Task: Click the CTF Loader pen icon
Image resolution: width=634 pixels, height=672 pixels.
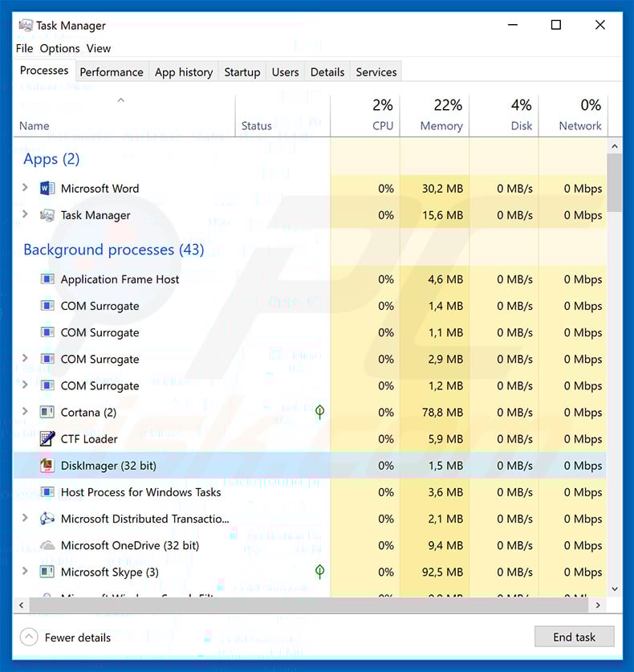Action: pos(47,439)
